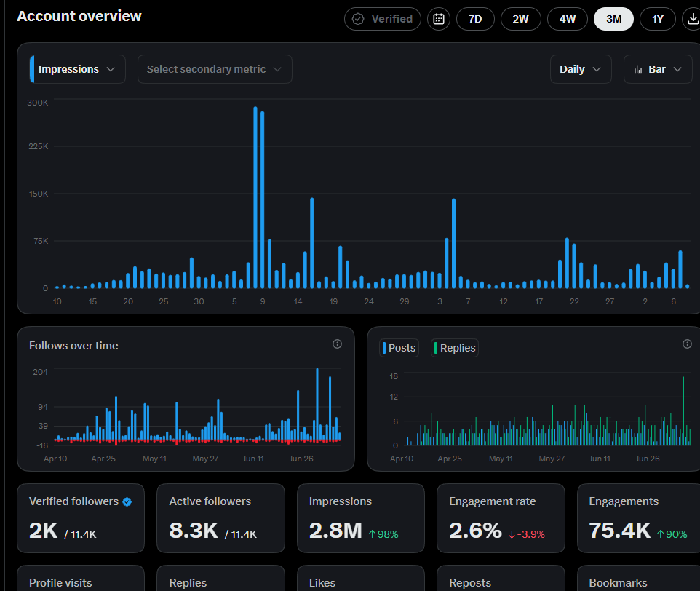700x591 pixels.
Task: Select the Likes metric card
Action: click(361, 579)
